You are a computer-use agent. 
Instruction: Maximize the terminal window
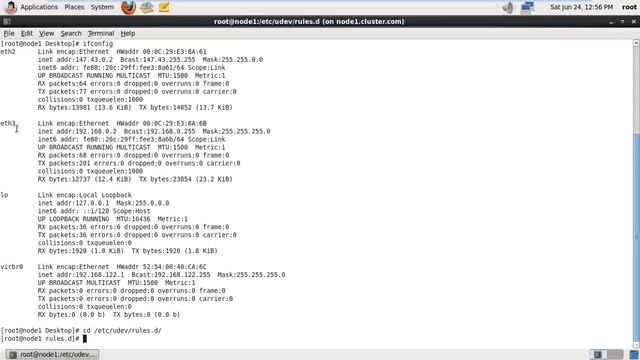tap(622, 22)
